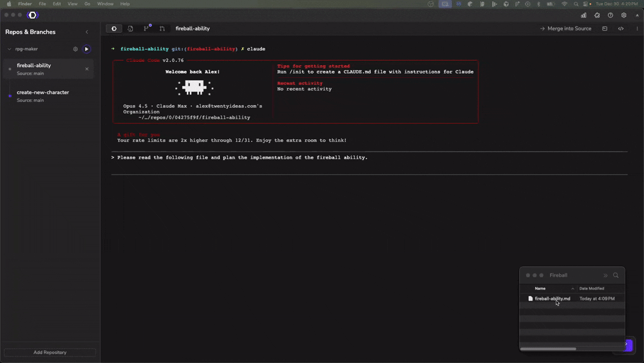Select the fireball-ability branch

48,68
